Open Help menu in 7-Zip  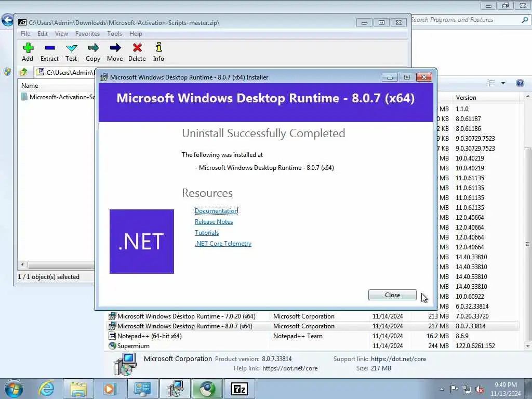(x=136, y=34)
